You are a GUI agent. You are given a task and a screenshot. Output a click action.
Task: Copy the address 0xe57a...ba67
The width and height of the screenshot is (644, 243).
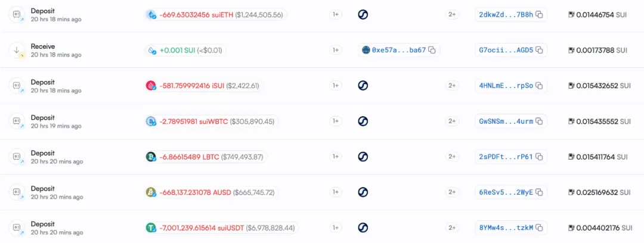tap(432, 50)
